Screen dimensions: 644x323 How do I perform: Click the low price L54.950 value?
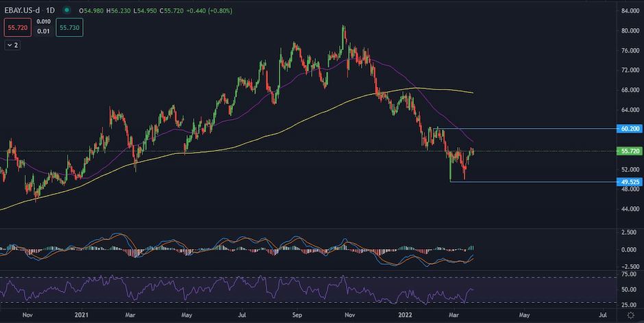point(145,11)
